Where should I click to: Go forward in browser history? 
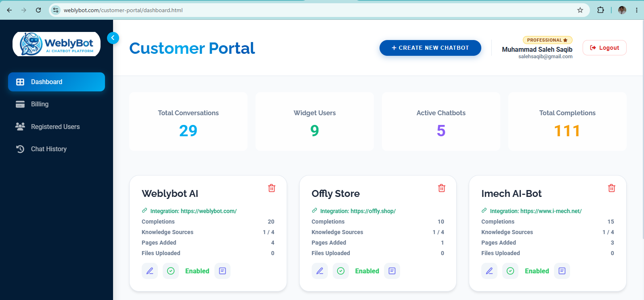24,10
